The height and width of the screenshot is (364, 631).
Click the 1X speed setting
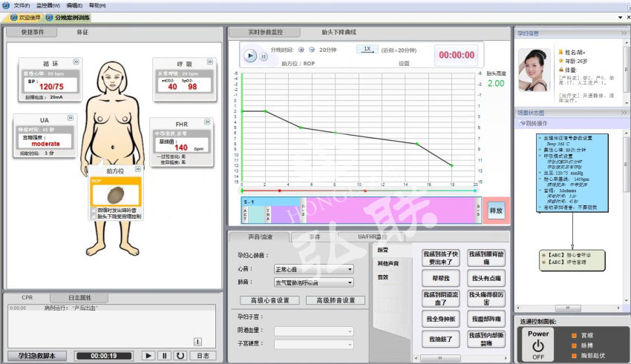point(367,49)
